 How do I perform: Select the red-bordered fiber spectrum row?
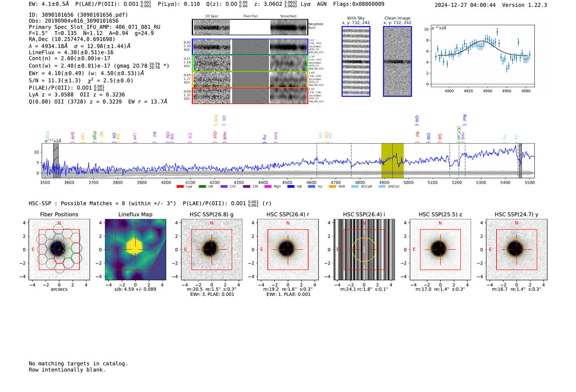250,95
